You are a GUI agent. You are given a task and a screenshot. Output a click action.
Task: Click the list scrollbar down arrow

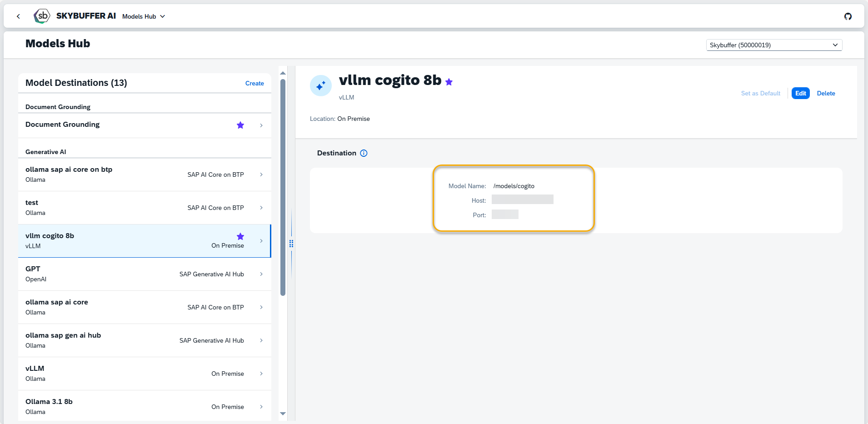click(283, 414)
